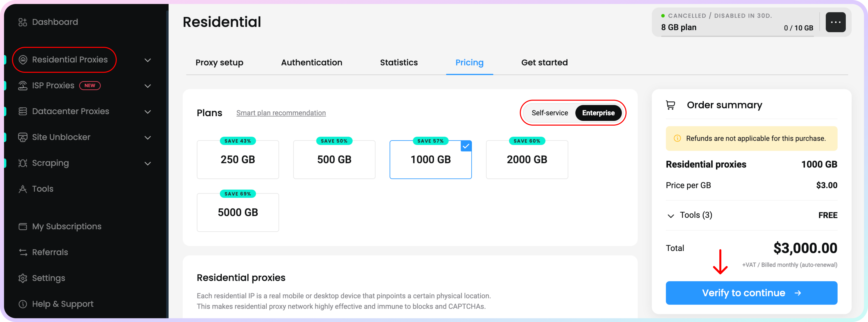Click the Dashboard grid icon
The height and width of the screenshot is (322, 868).
pos(23,22)
